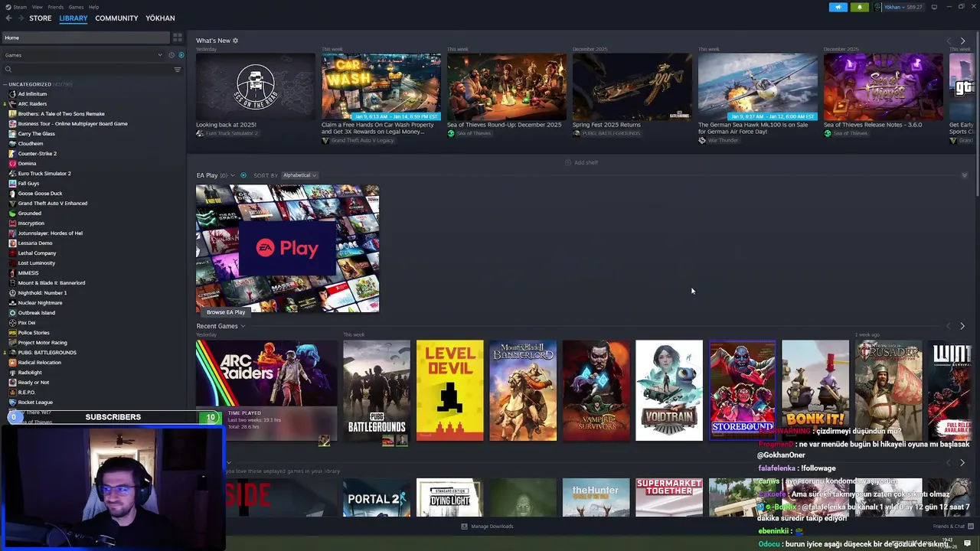Show next Recent Games arrow

point(962,327)
